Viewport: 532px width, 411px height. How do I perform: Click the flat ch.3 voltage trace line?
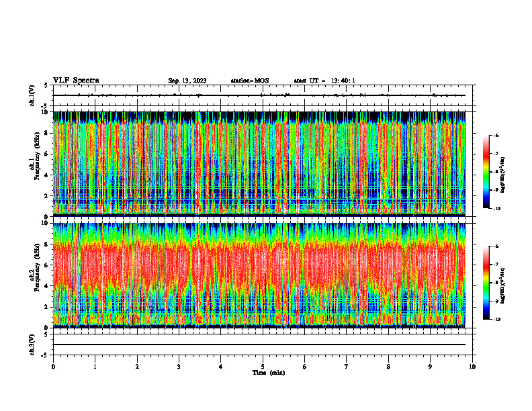[x=259, y=345]
